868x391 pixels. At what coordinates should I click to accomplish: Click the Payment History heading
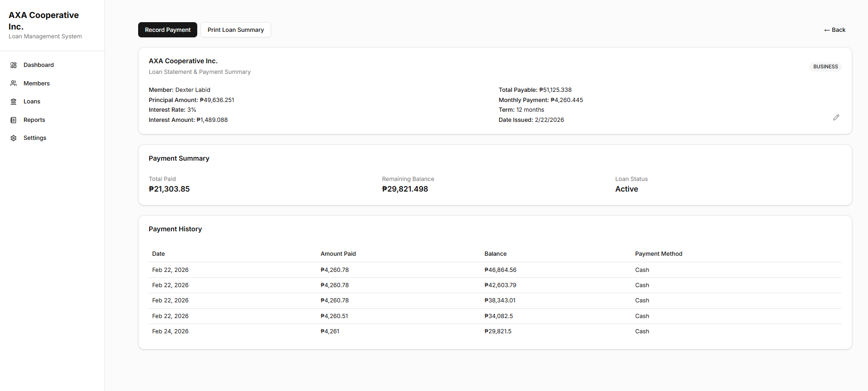[175, 229]
